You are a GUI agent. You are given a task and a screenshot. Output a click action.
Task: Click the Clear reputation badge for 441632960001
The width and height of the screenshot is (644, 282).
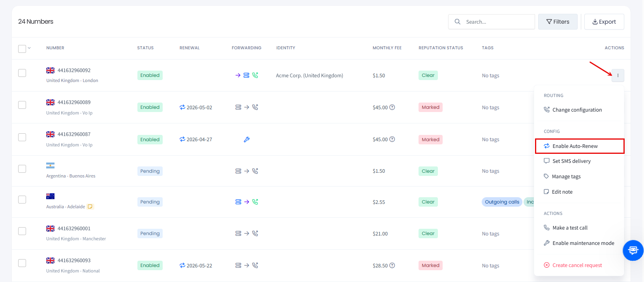click(x=428, y=233)
